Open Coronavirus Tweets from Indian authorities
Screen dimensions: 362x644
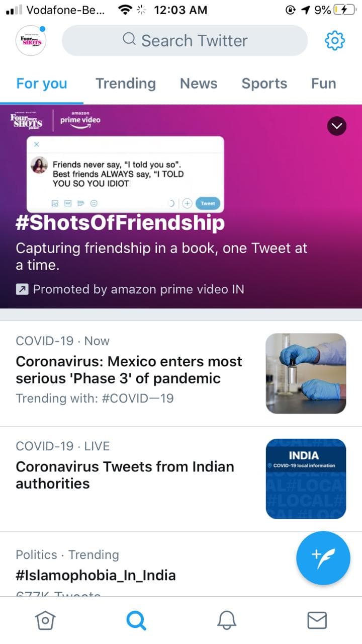tap(125, 475)
